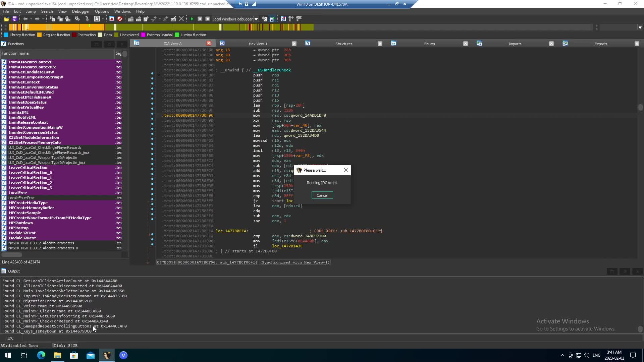The image size is (644, 362).
Task: Click the red cancel circle toolbar icon
Action: tap(120, 19)
